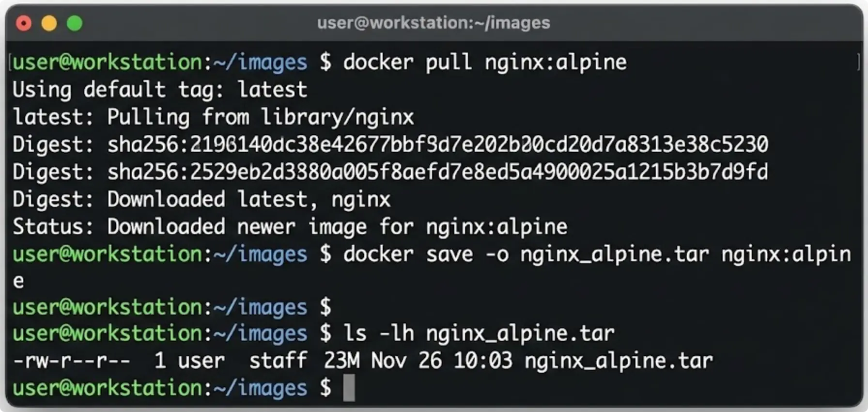Click the 'Nov 26 10:03' timestamp
868x412 pixels.
(441, 361)
